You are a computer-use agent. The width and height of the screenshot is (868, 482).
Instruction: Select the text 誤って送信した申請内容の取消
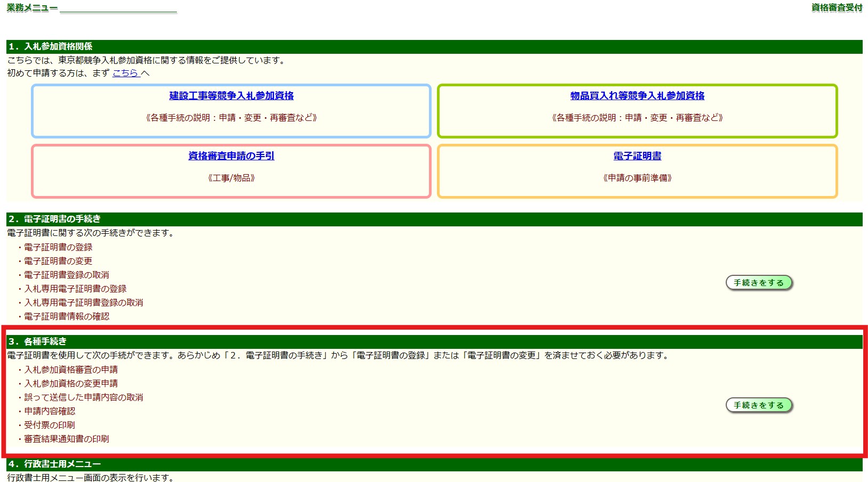coord(84,397)
